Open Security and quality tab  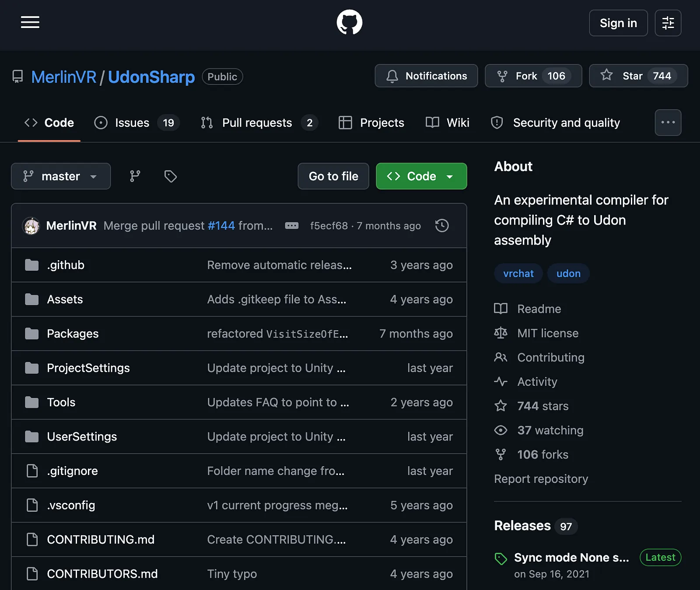tap(556, 123)
